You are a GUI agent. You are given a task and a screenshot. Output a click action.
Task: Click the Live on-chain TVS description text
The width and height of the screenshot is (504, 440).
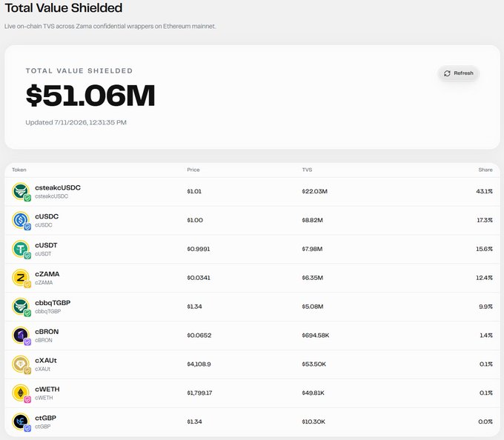point(110,27)
